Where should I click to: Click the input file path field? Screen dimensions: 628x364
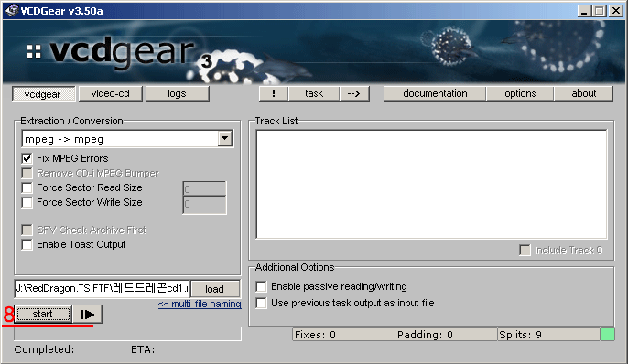click(x=102, y=288)
